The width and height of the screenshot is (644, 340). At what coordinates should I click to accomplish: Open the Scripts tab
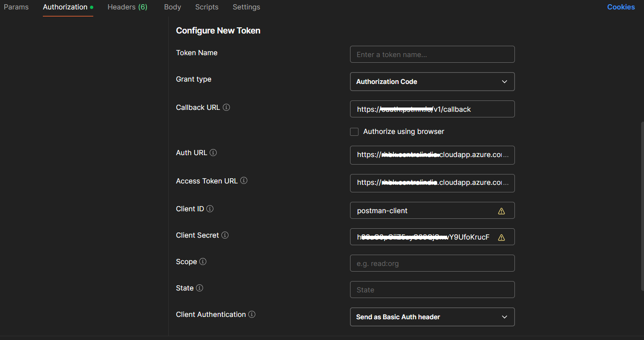pyautogui.click(x=206, y=7)
